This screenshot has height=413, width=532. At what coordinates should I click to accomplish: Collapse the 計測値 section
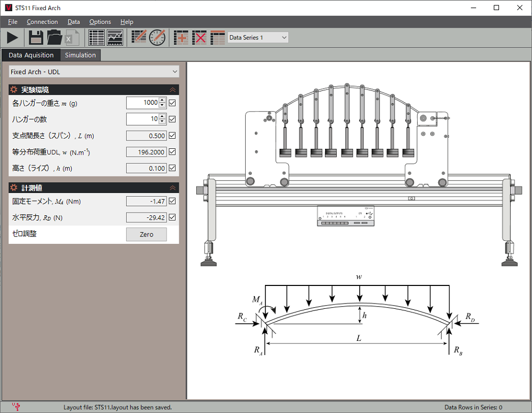click(x=173, y=188)
